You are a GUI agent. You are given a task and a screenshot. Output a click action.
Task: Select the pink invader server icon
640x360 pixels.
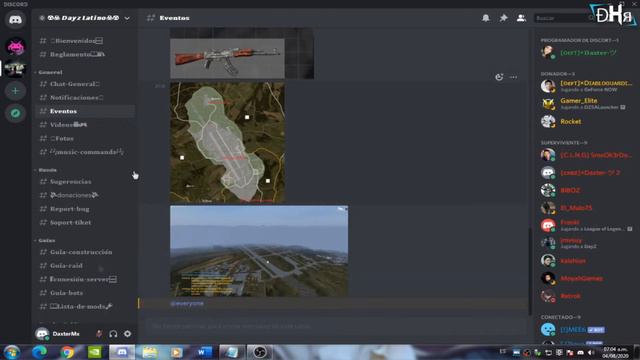coord(16,47)
